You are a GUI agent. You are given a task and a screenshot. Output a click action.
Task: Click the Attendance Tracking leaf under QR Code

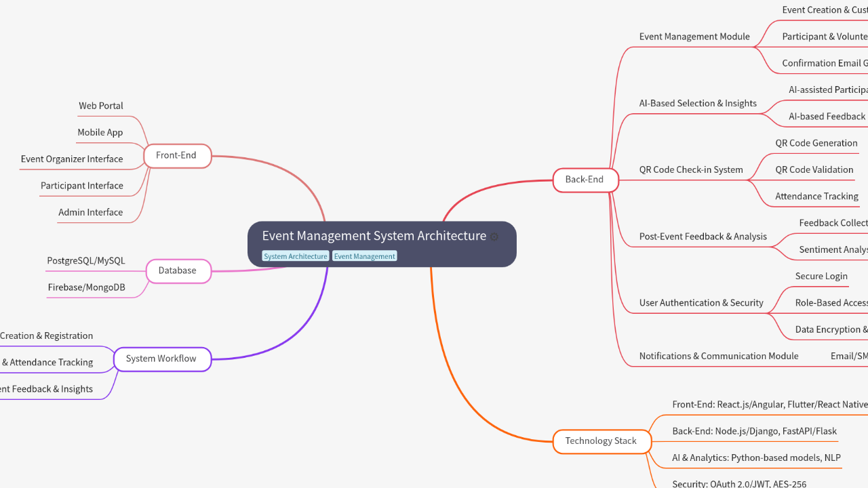pos(817,196)
